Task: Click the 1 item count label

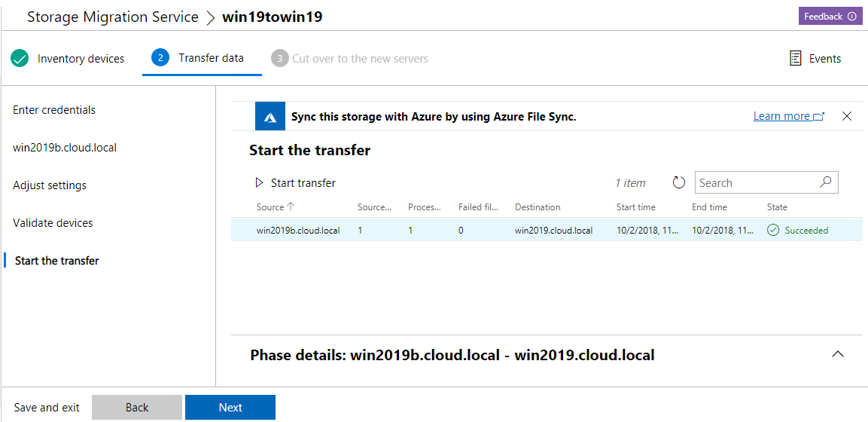Action: 630,183
